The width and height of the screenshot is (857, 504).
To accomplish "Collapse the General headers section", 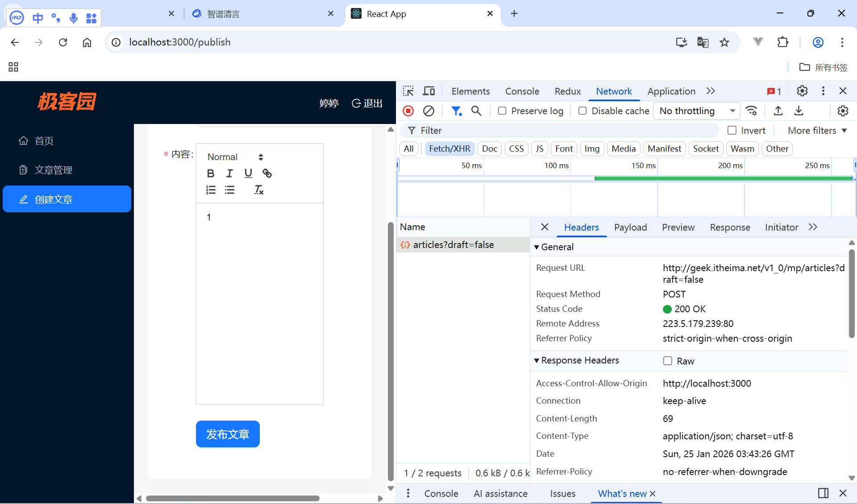I will [537, 247].
